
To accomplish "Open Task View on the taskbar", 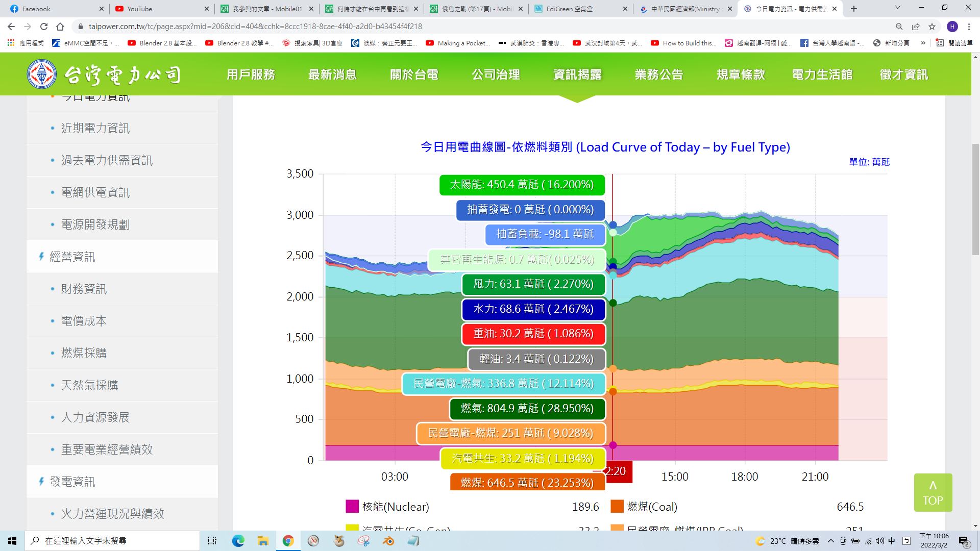I will pos(212,541).
